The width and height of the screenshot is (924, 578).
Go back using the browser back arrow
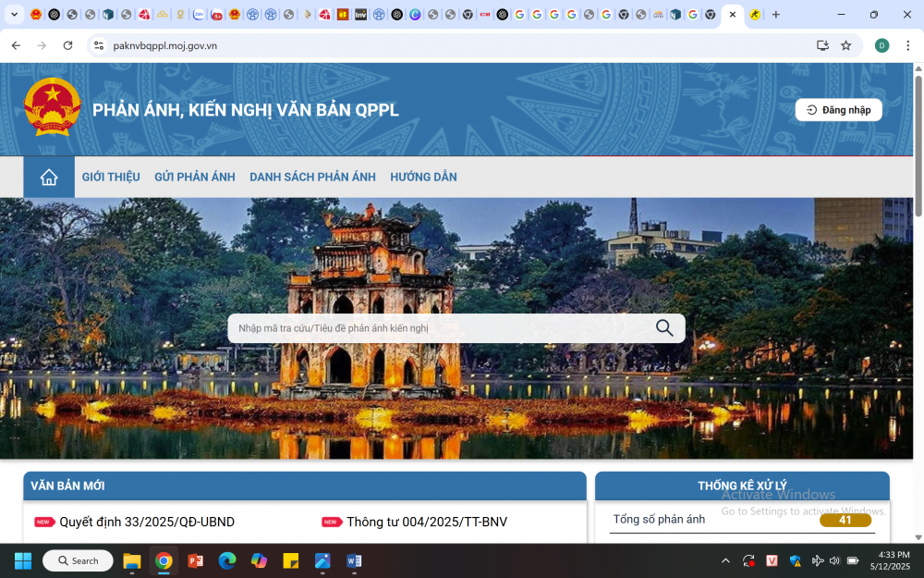click(16, 45)
